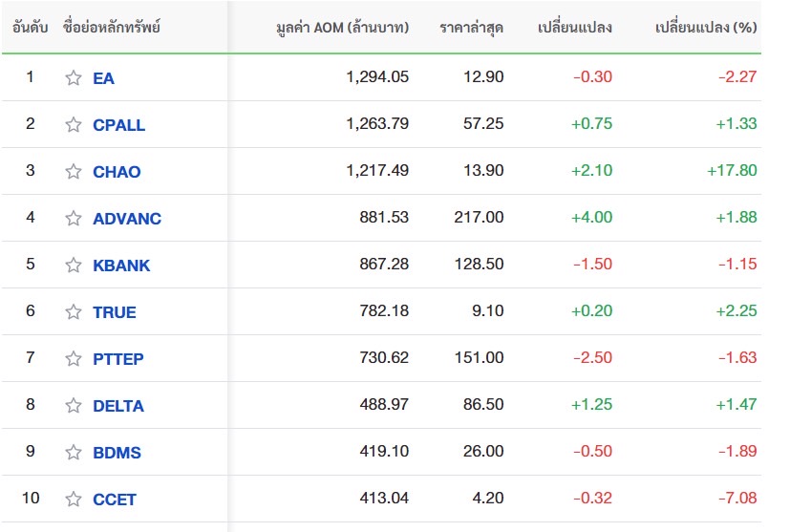790x532 pixels.
Task: Click the star icon beside ADVANC
Action: pyautogui.click(x=74, y=218)
